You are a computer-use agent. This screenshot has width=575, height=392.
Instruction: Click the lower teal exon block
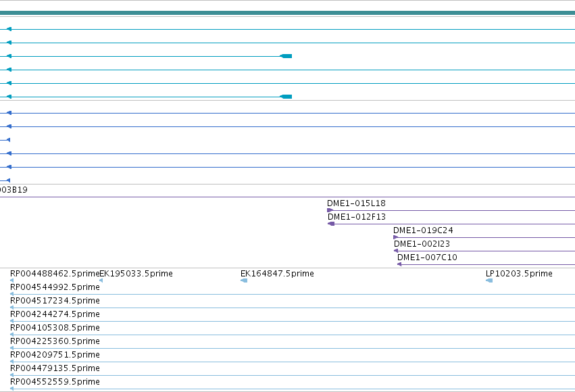tap(286, 97)
